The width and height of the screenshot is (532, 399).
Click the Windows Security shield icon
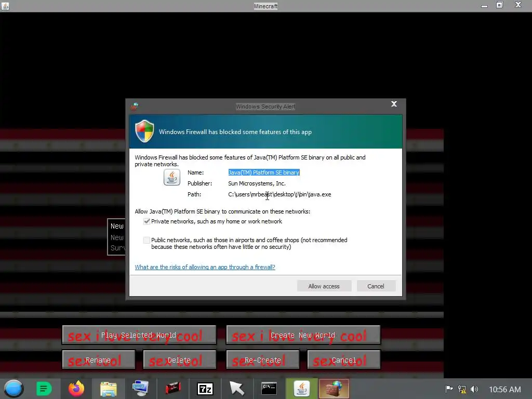144,131
